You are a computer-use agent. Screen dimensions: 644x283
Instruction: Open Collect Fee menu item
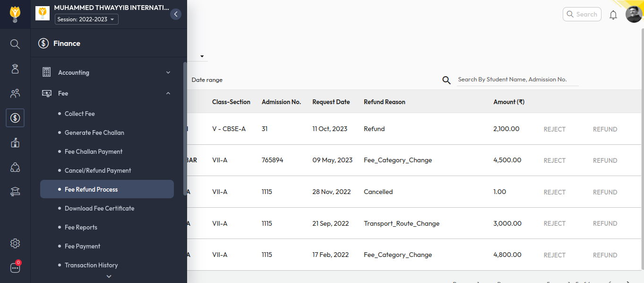click(80, 114)
